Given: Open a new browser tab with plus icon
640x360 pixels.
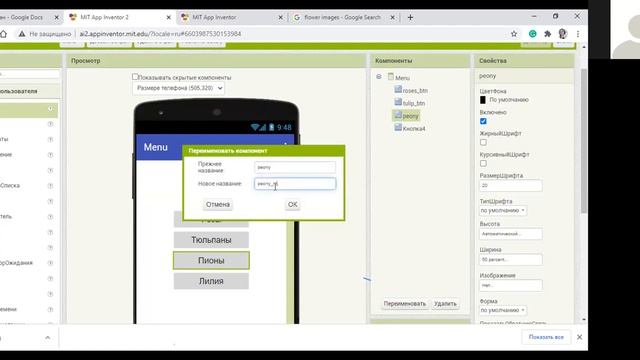Looking at the screenshot, I should click(x=410, y=17).
